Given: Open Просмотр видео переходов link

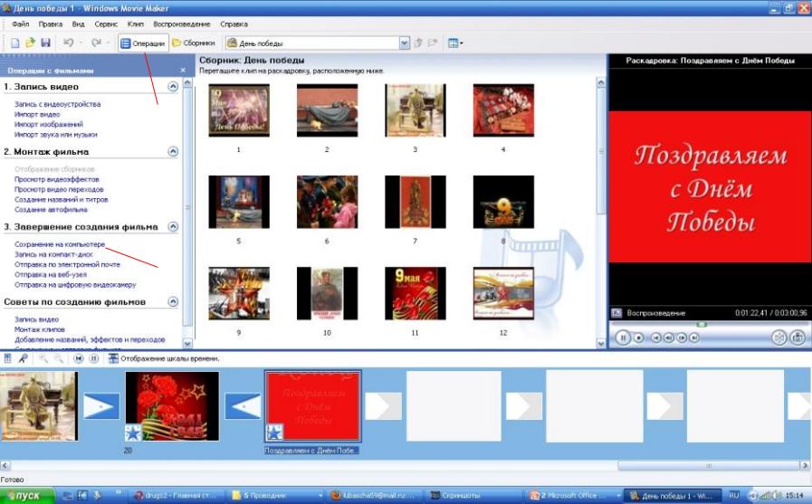Looking at the screenshot, I should point(59,189).
